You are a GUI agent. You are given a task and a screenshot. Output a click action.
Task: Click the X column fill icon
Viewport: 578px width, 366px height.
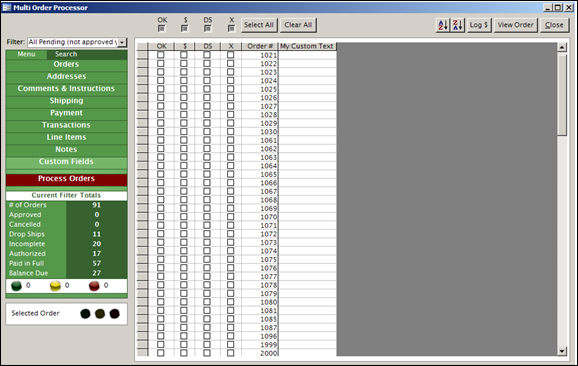(231, 28)
